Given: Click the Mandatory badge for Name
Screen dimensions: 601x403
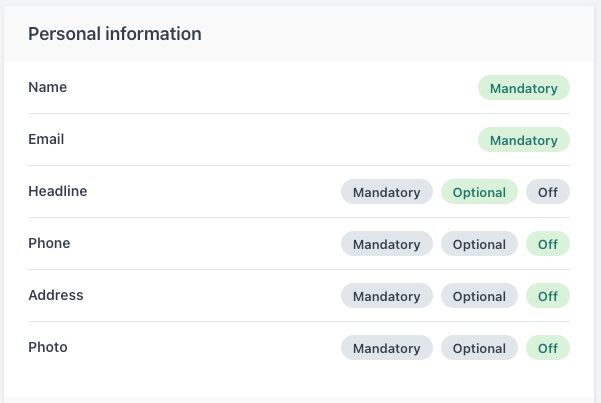Looking at the screenshot, I should (524, 88).
